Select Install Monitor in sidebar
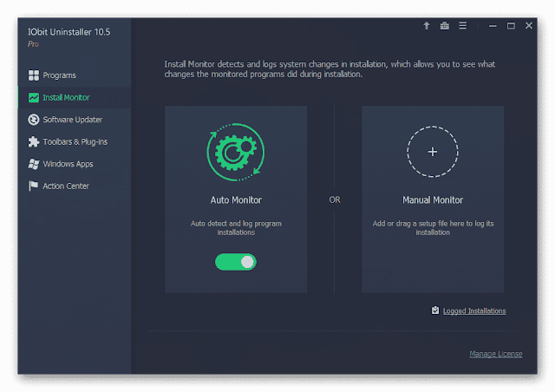This screenshot has width=555, height=392. point(75,97)
